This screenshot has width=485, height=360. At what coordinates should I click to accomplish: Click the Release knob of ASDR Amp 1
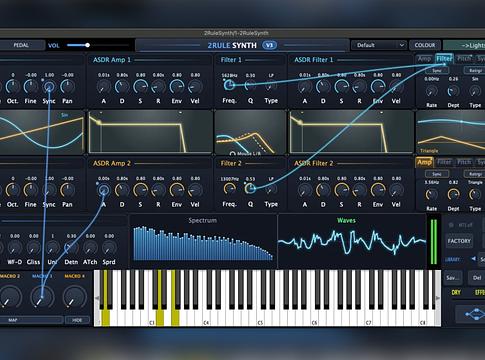coord(158,87)
